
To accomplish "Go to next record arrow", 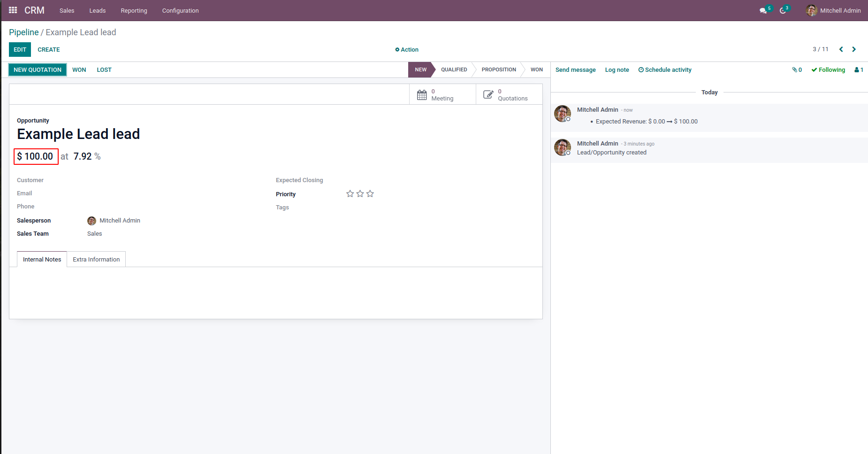I will (854, 49).
